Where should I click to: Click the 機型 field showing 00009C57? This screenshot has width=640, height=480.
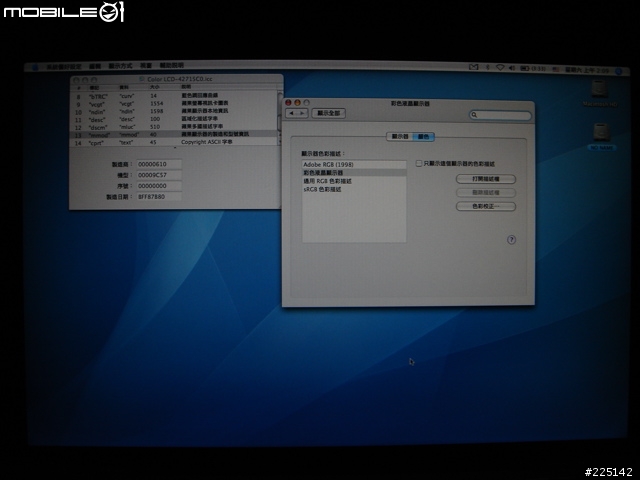159,175
